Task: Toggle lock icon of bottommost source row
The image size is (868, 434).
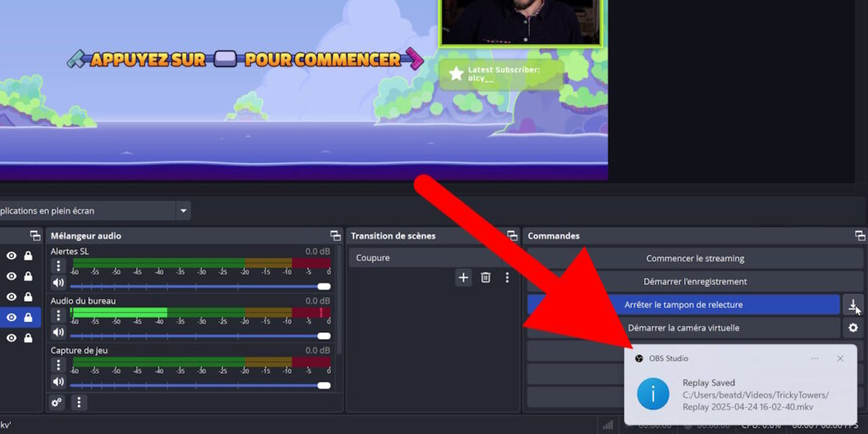Action: coord(28,338)
